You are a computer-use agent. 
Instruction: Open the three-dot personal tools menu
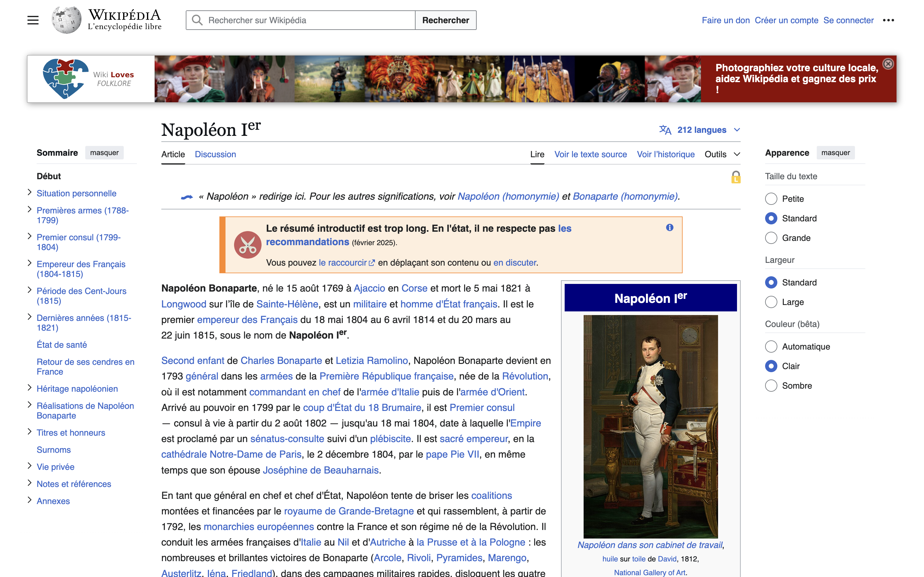pos(888,20)
